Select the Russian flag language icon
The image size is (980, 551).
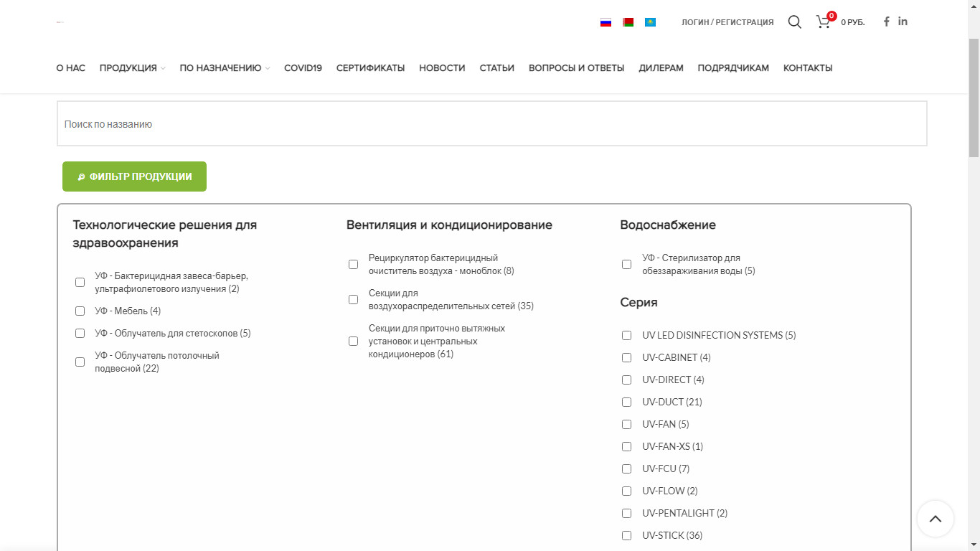pyautogui.click(x=606, y=22)
